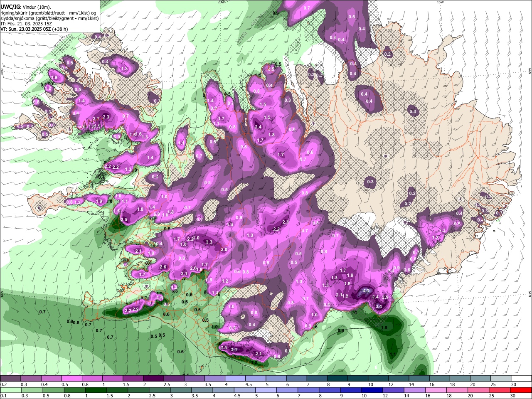Click the '30' label under the bright red rain swatch

click(514, 396)
